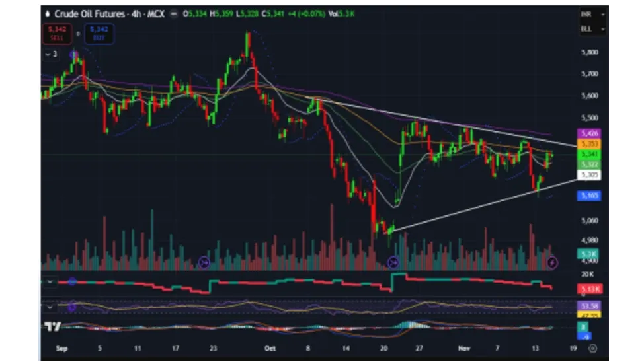This screenshot has height=362, width=644.
Task: Click the blue BUY 5,342 button
Action: [x=99, y=33]
